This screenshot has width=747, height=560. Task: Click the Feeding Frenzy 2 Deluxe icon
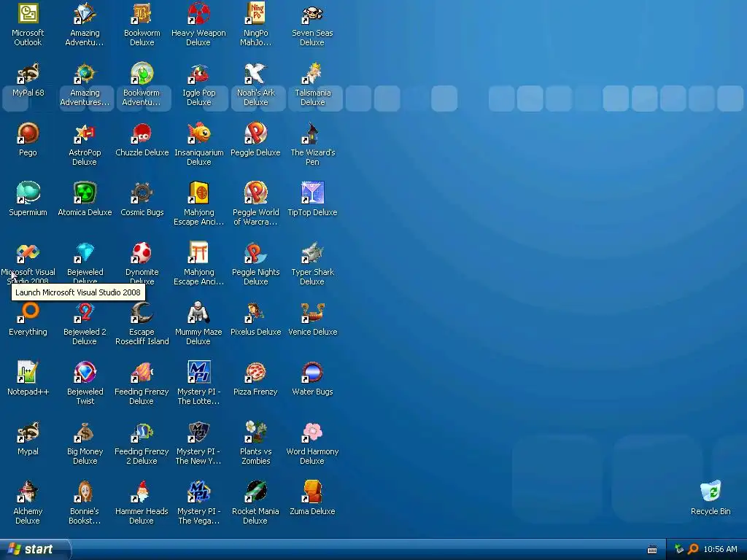tap(142, 432)
